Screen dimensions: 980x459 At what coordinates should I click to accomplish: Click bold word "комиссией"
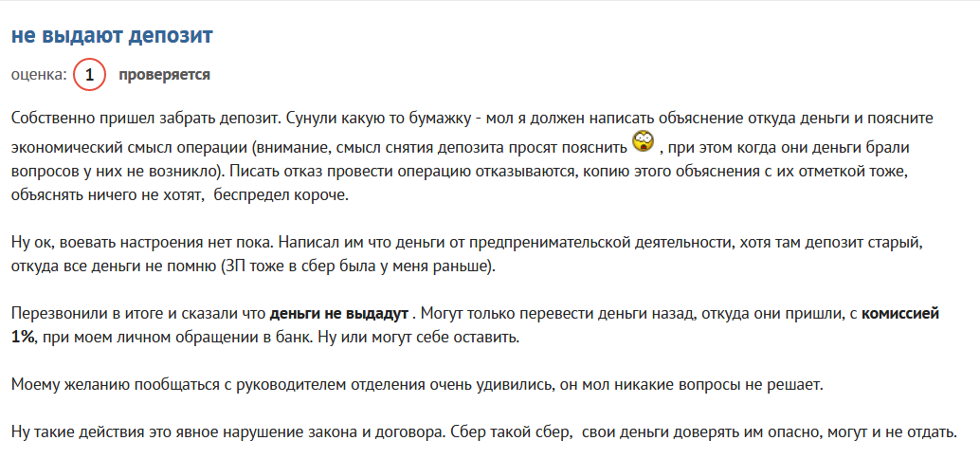pyautogui.click(x=900, y=313)
